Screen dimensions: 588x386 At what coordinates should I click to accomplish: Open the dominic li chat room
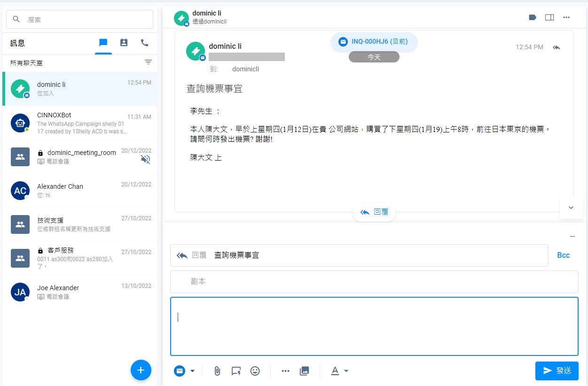[x=79, y=89]
